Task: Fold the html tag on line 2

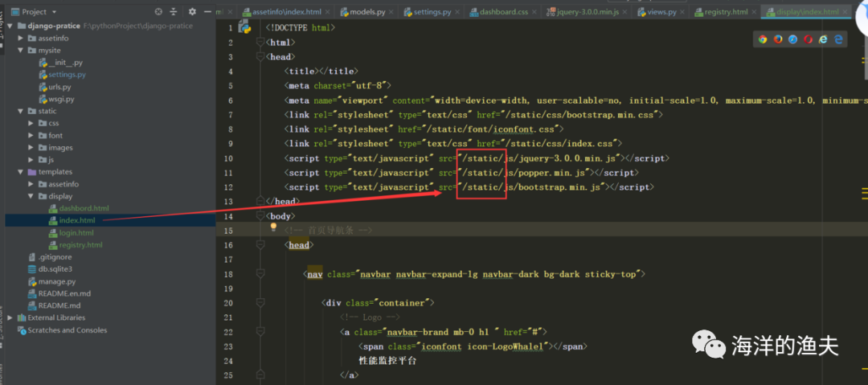Action: [x=260, y=42]
